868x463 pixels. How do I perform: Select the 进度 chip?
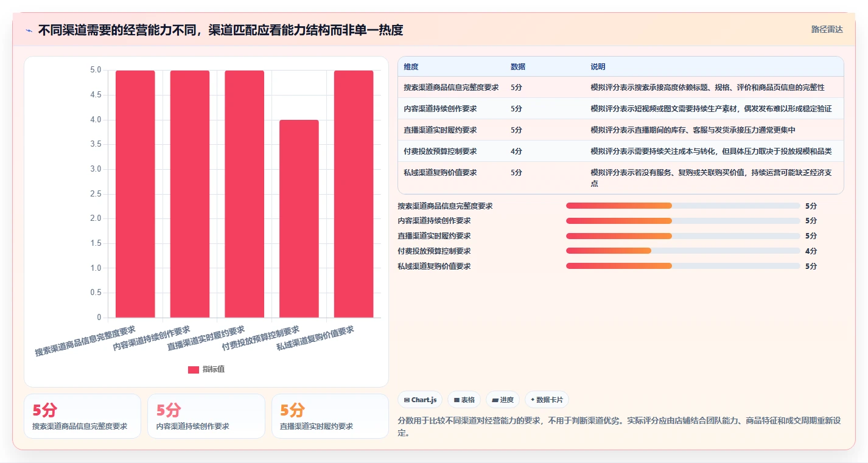coord(503,400)
